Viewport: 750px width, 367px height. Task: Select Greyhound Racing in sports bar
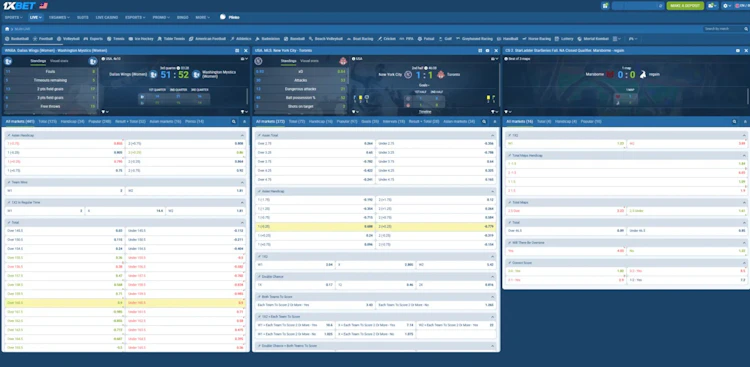tap(474, 39)
